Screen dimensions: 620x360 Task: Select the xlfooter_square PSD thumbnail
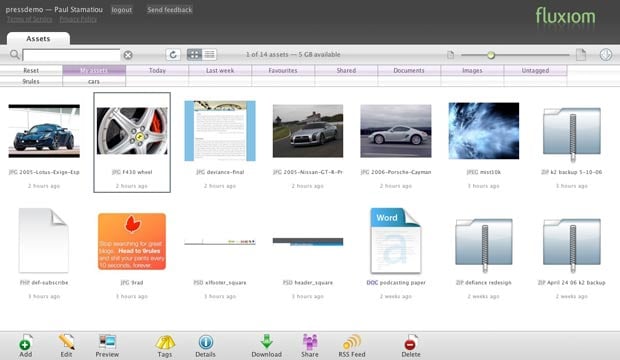coord(220,242)
